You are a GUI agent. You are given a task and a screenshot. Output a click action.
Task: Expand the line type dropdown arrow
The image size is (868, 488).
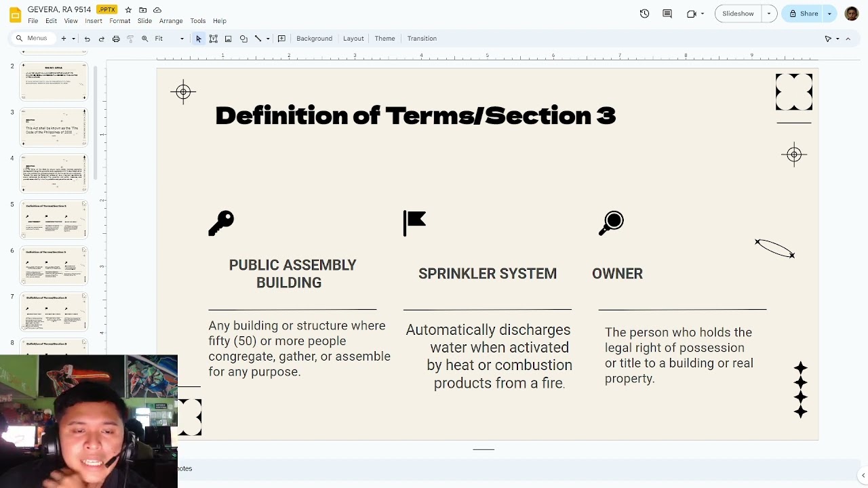tap(268, 39)
